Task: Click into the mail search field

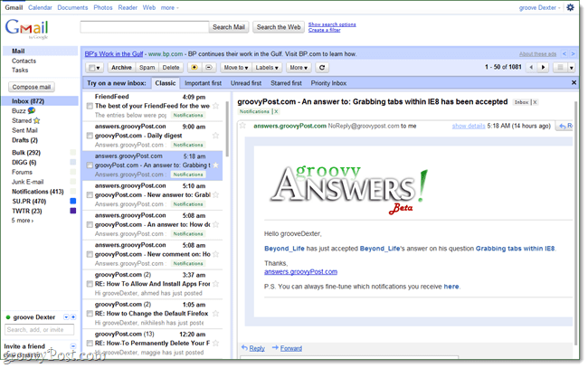Action: tap(145, 27)
